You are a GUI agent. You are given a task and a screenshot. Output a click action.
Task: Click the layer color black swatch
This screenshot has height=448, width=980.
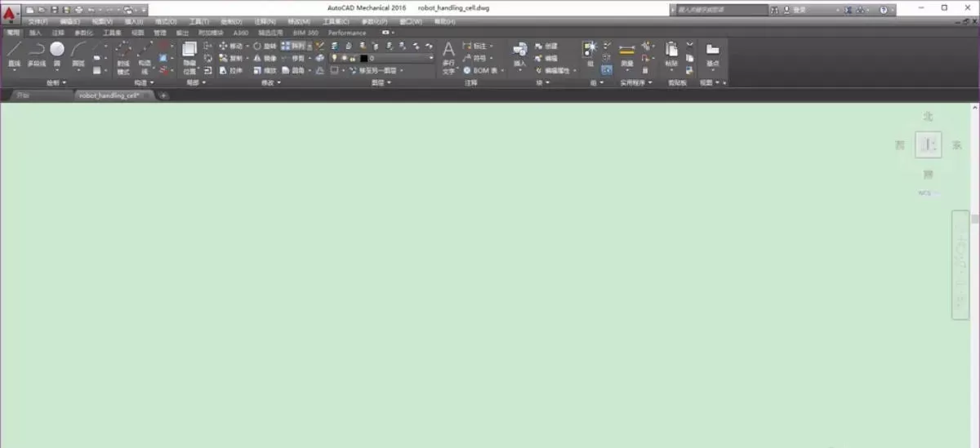pos(364,58)
